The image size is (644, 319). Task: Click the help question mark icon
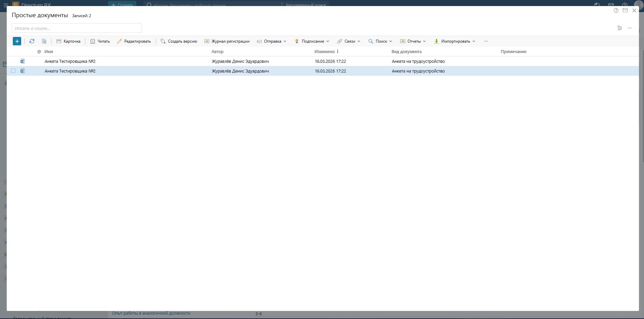[616, 10]
